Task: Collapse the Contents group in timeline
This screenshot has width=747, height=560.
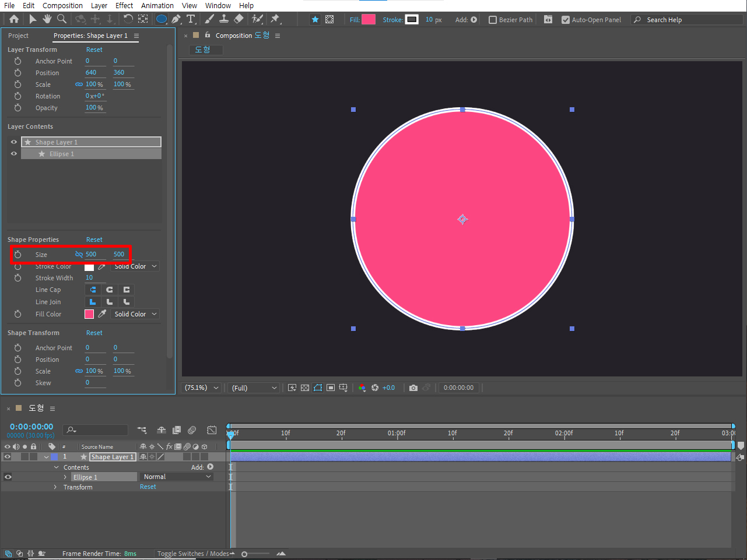Action: [57, 467]
